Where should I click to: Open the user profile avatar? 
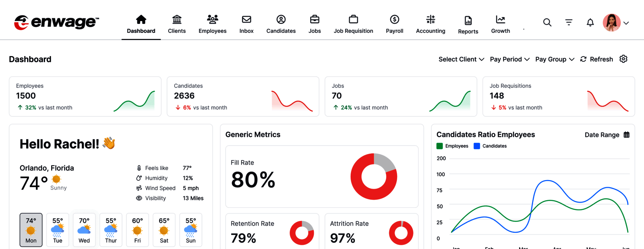pos(611,23)
